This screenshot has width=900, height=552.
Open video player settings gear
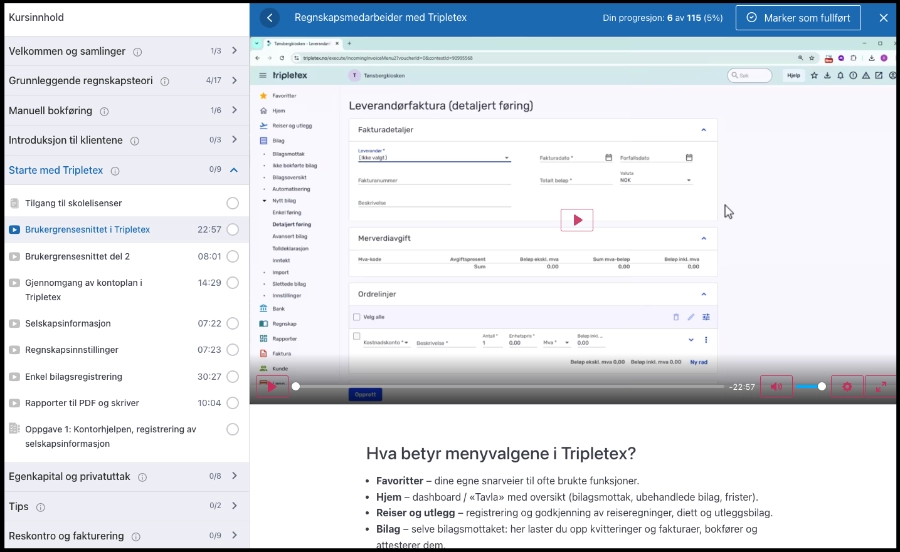847,386
